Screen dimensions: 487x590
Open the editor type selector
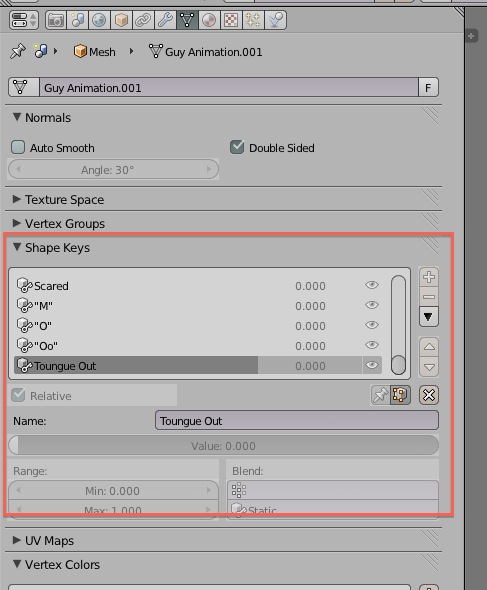point(24,20)
